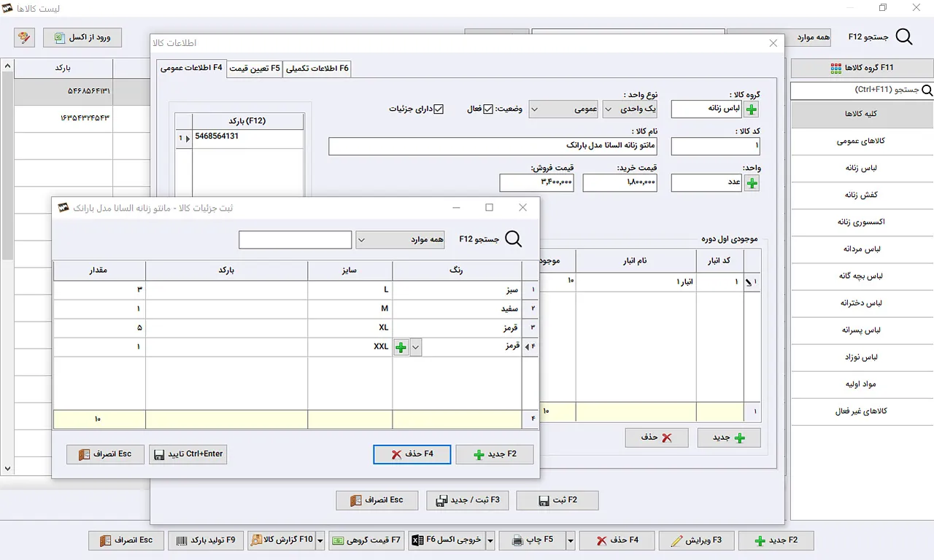Expand the arrow next to خروجی اکسل F6
The width and height of the screenshot is (934, 560).
coord(490,540)
